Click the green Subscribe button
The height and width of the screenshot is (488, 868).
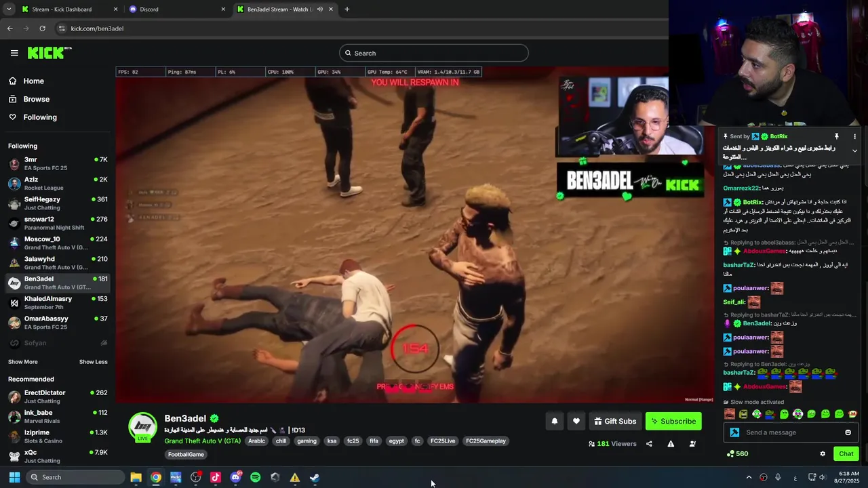click(673, 421)
